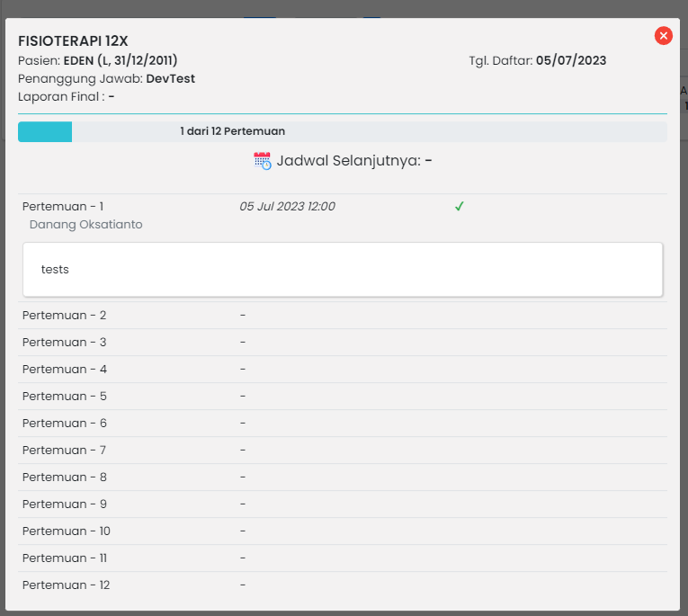Image resolution: width=688 pixels, height=616 pixels.
Task: Click the therapist name Danang Oksatianto
Action: 85,225
